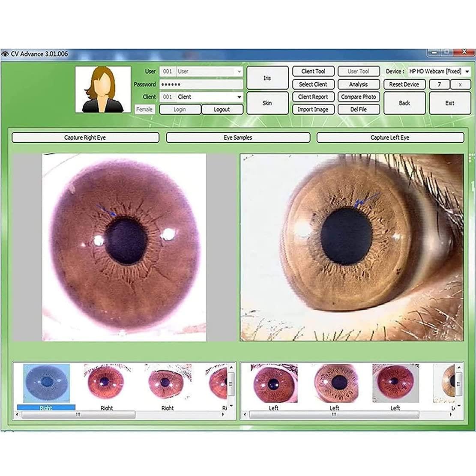Click the Password input field
This screenshot has height=476, width=476.
click(x=201, y=84)
